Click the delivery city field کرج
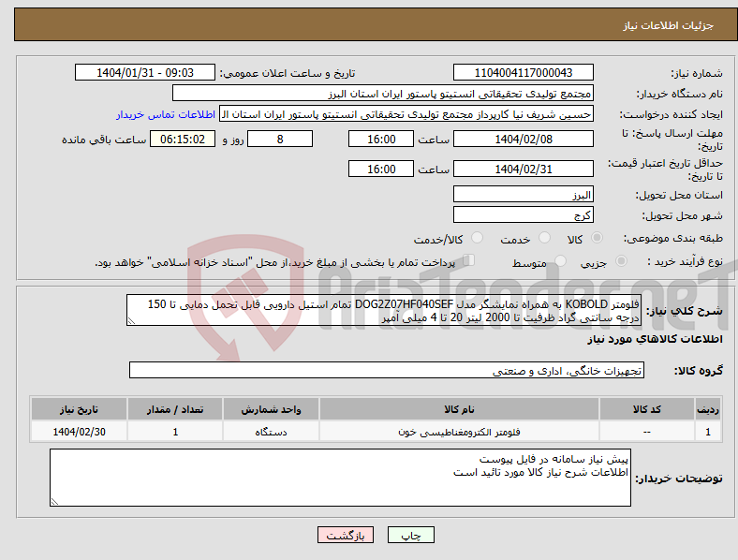Viewport: 738px width, 560px height. coord(523,214)
